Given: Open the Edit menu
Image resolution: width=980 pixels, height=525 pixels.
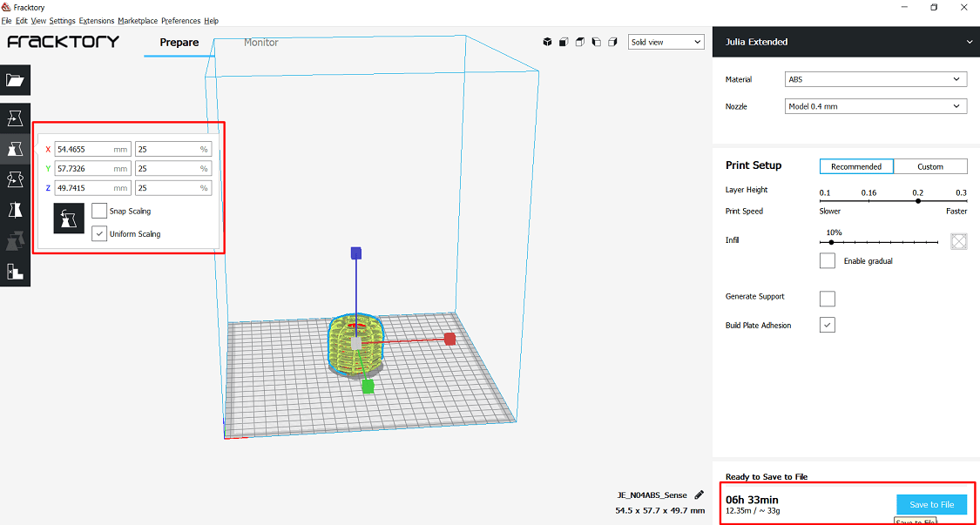Looking at the screenshot, I should point(22,21).
